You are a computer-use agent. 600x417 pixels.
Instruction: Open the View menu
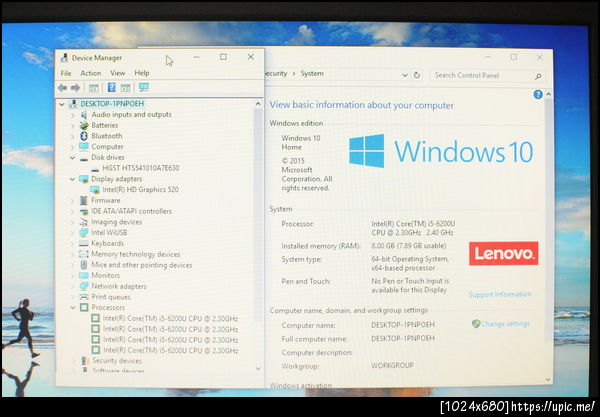tap(117, 73)
